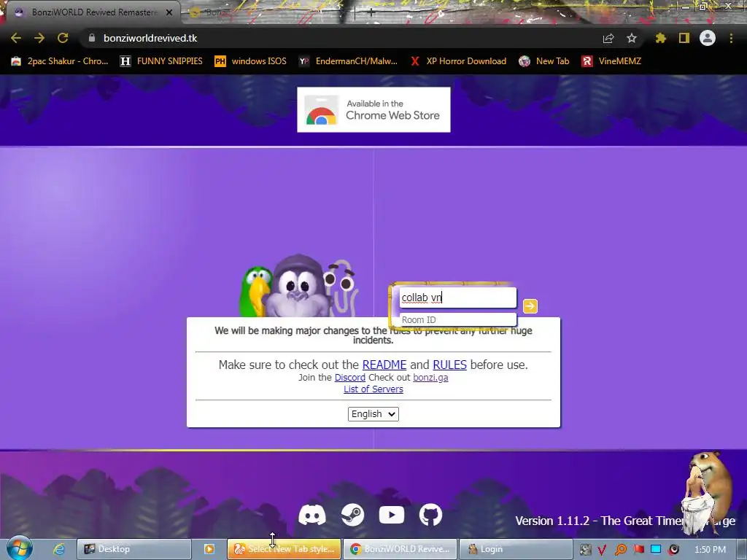
Task: Click the purple Bonzi gorilla character
Action: [x=298, y=287]
